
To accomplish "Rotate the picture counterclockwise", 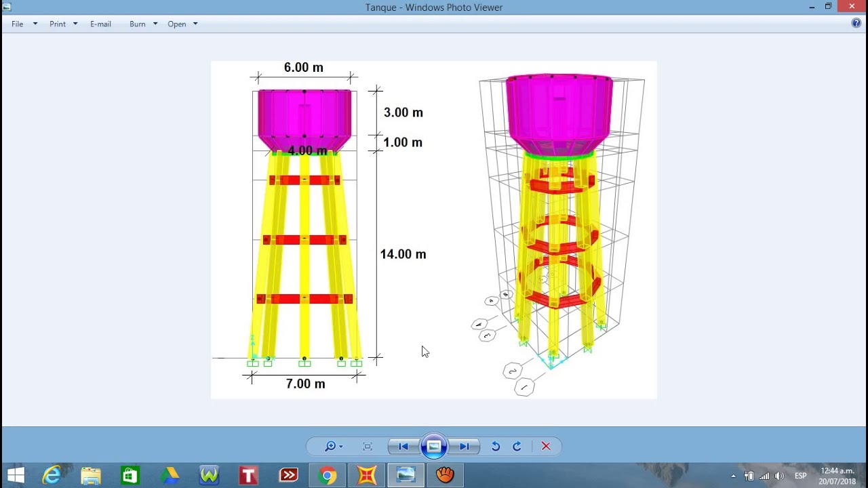I will click(496, 446).
